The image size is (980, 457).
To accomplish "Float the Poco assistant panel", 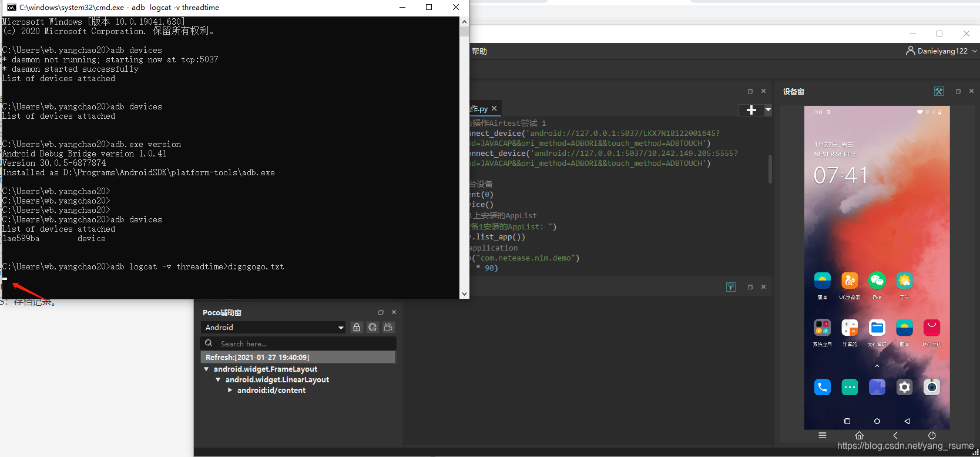I will pos(381,312).
